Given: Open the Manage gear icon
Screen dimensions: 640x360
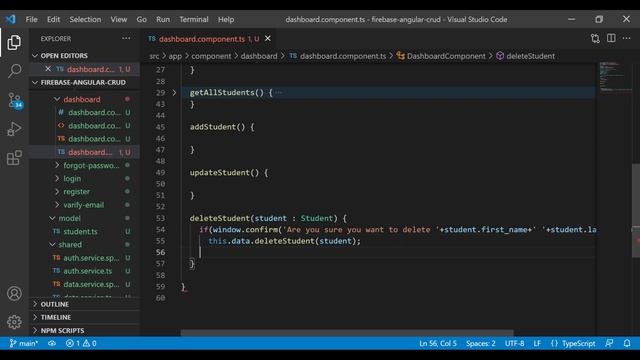Looking at the screenshot, I should coord(14,322).
